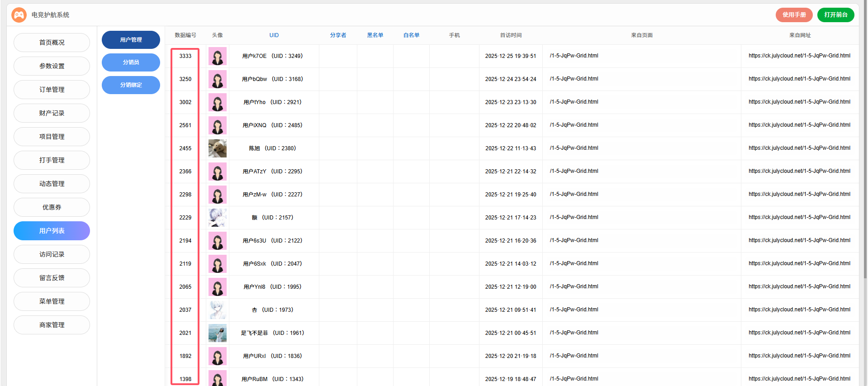Open the 分销绑定 tab
Screen dimensions: 868x386
coord(131,85)
